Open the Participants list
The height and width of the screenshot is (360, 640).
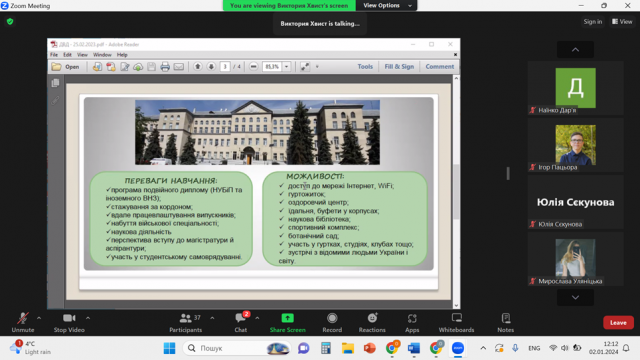coord(186,322)
